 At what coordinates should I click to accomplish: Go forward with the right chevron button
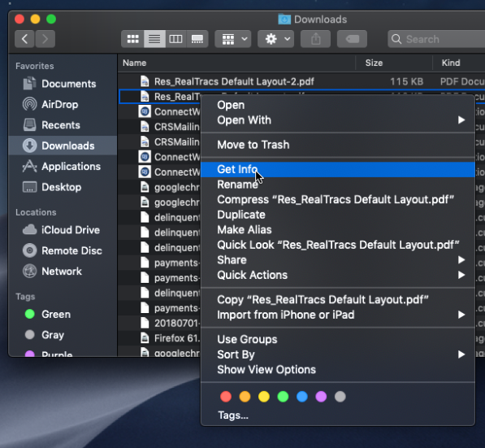click(45, 39)
